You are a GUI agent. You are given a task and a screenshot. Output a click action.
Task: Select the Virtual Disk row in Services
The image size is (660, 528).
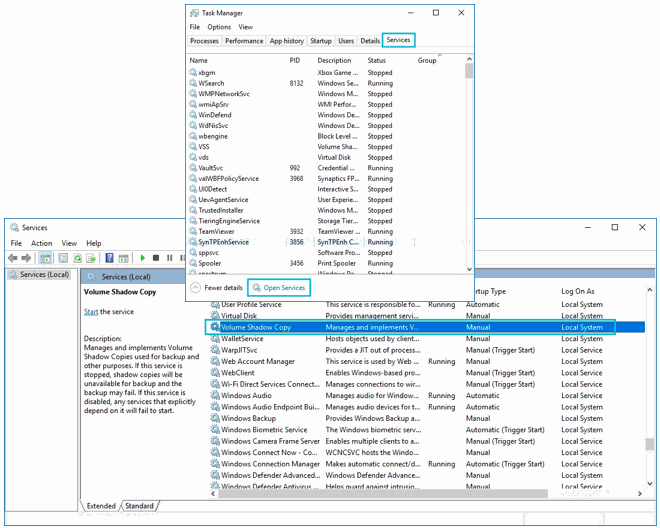click(x=426, y=315)
